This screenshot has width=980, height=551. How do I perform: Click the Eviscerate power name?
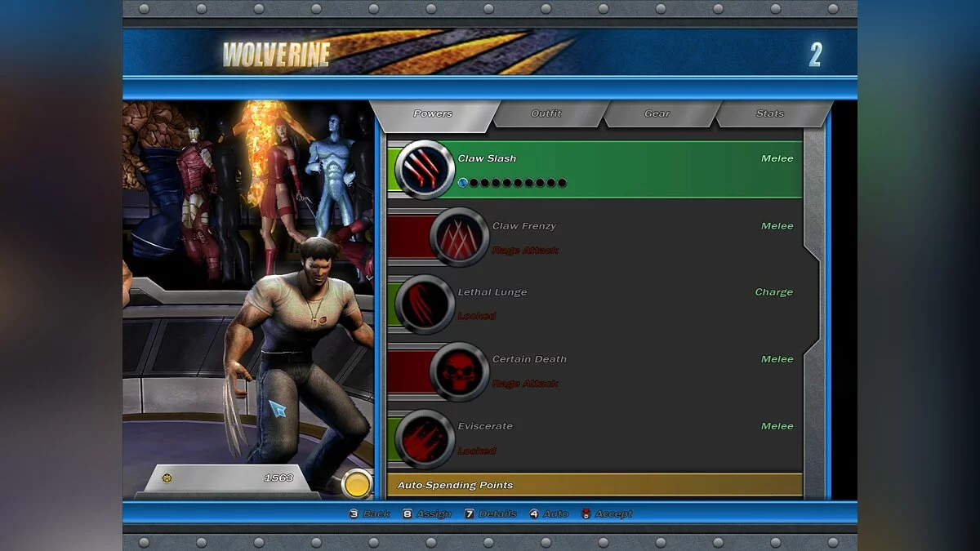click(x=487, y=426)
